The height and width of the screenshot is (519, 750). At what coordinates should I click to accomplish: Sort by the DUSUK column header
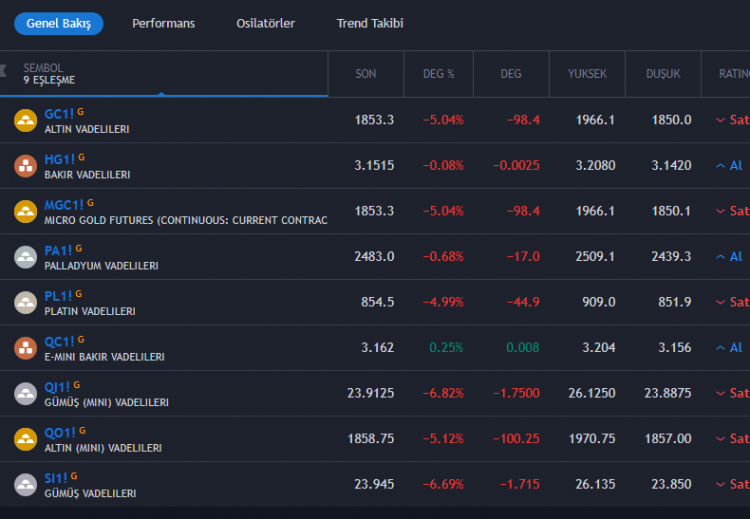click(663, 74)
